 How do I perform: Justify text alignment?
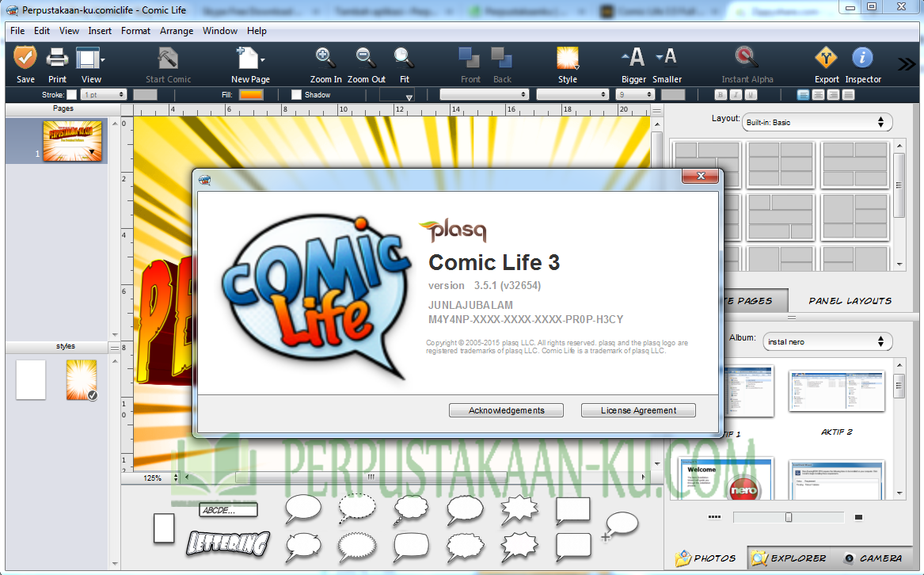coord(849,94)
